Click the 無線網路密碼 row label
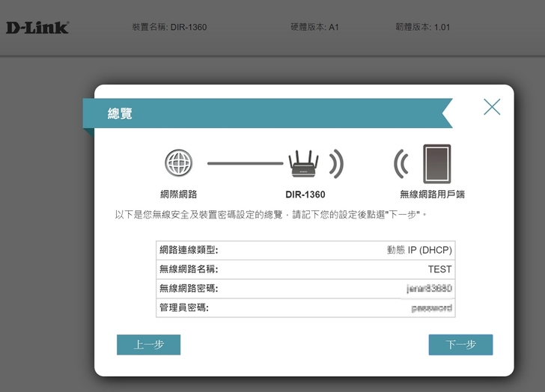Viewport: 545px width, 392px height. point(189,288)
